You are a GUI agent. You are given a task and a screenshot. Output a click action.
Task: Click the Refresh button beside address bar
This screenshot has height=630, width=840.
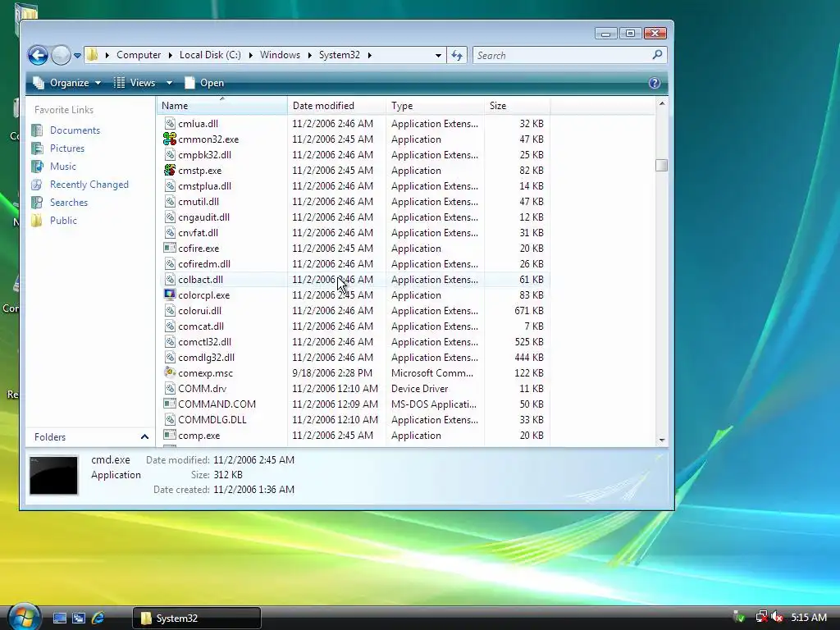pyautogui.click(x=457, y=55)
